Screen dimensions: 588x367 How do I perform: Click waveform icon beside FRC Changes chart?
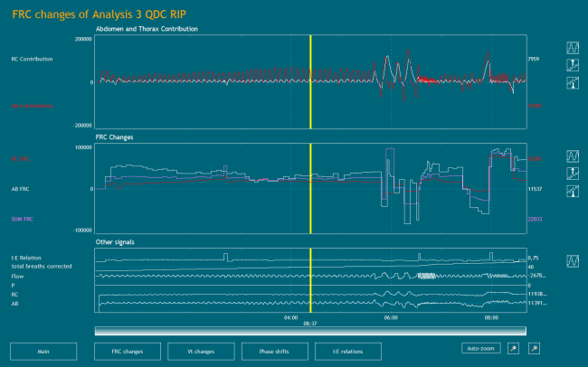573,156
